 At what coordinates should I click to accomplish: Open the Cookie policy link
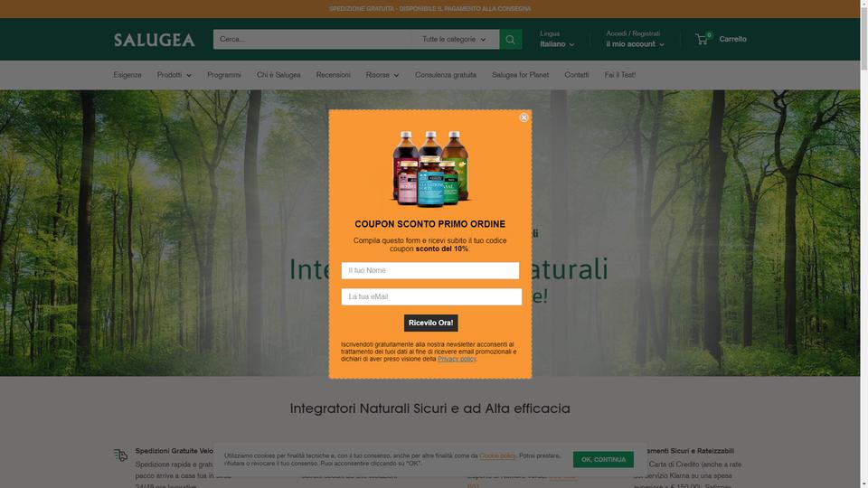tap(497, 455)
